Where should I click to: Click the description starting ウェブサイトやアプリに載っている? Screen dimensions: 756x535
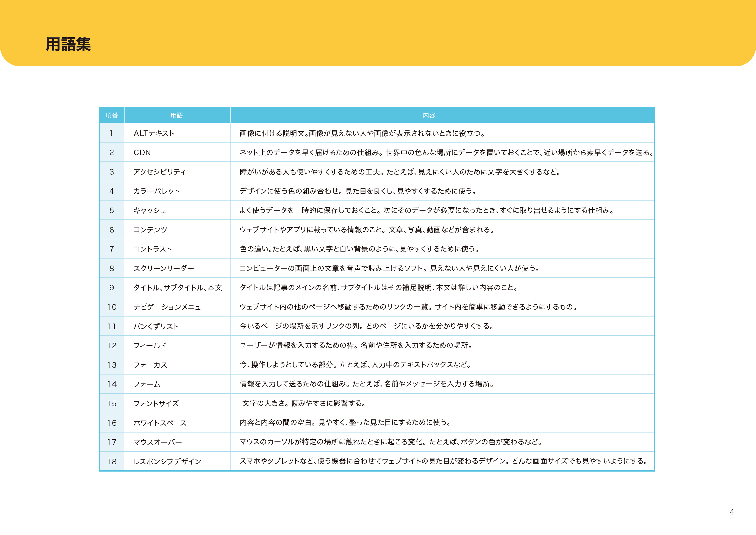point(367,230)
